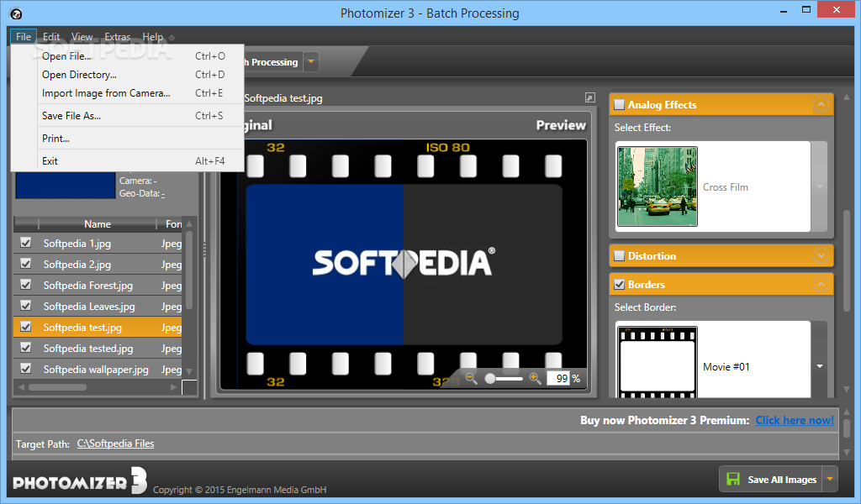Viewport: 861px width, 504px height.
Task: Click right panel scroll up arrow
Action: pos(846,97)
